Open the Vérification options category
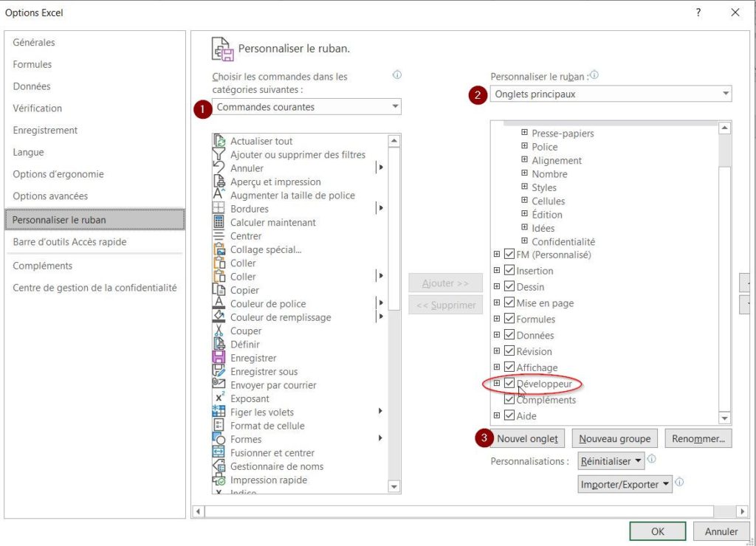This screenshot has width=756, height=546. click(37, 108)
